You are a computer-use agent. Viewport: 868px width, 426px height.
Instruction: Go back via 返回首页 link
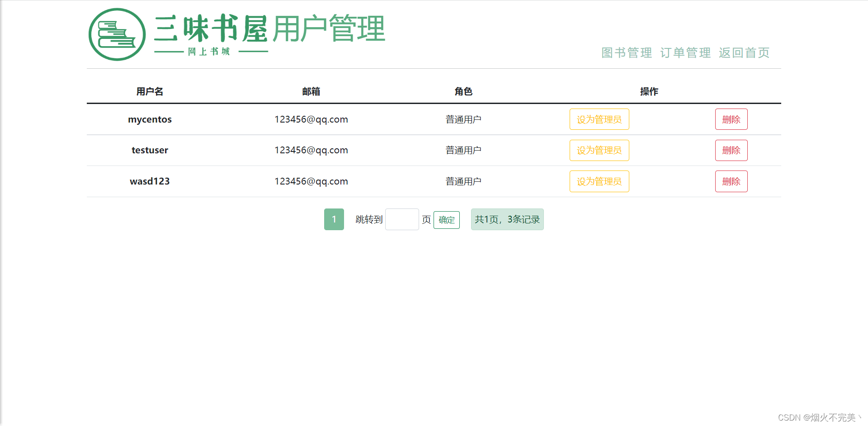click(x=744, y=53)
